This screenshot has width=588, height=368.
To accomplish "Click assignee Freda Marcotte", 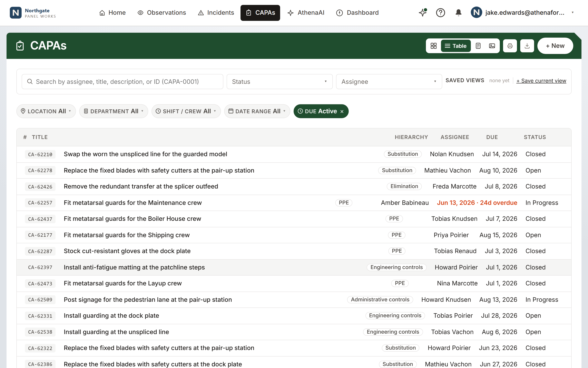I will [x=454, y=186].
